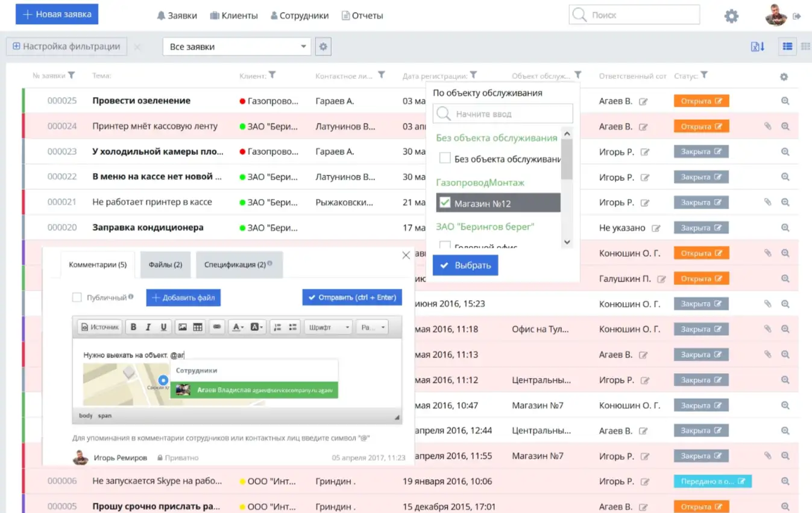The image size is (812, 513).
Task: Open the Шрифт font dropdown
Action: click(x=327, y=326)
